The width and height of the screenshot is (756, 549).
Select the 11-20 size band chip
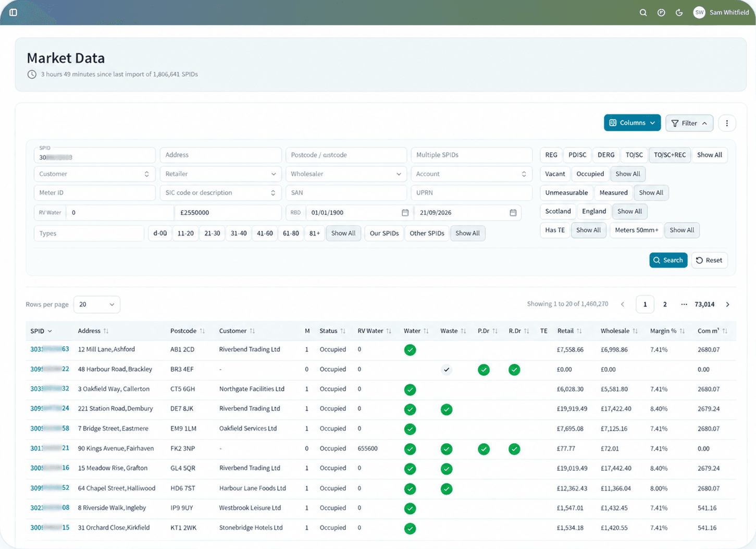click(x=185, y=234)
